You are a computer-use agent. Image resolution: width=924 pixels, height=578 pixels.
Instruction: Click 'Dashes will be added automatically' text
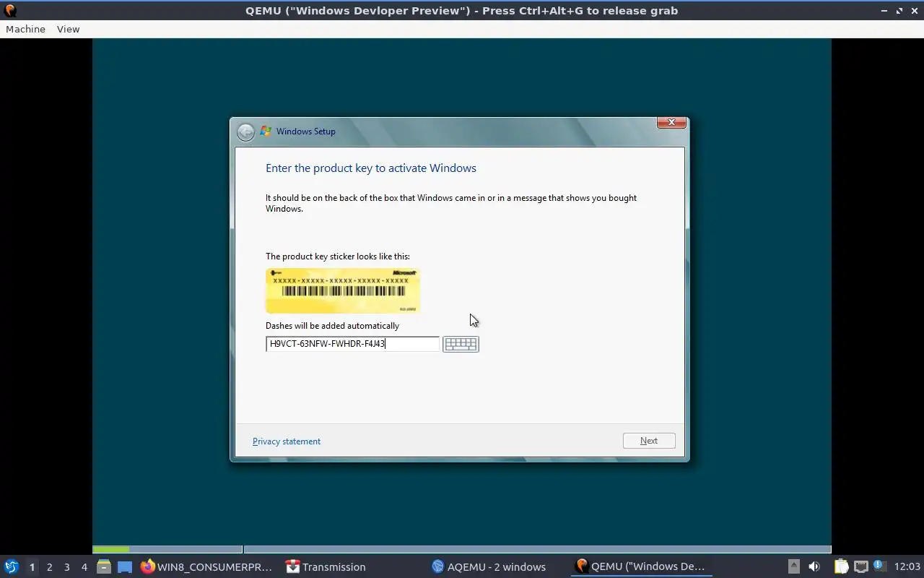pyautogui.click(x=332, y=326)
